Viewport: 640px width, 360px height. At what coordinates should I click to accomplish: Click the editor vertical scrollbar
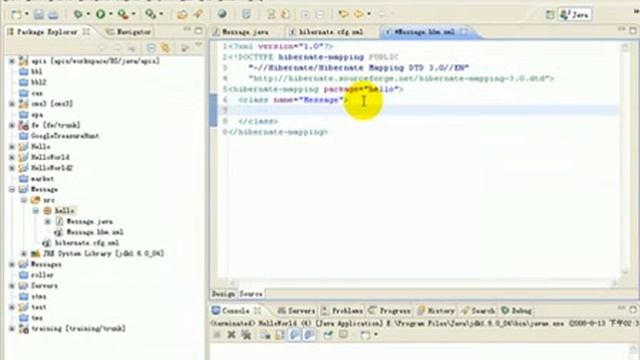click(625, 159)
